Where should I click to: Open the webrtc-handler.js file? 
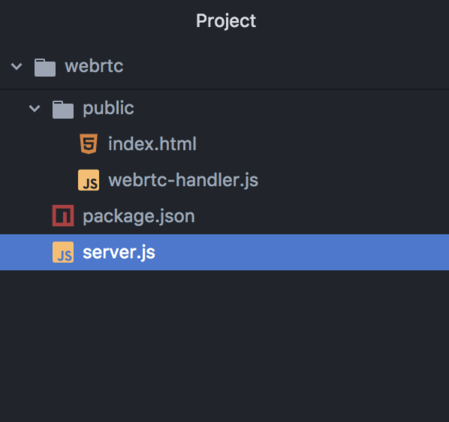pyautogui.click(x=183, y=180)
